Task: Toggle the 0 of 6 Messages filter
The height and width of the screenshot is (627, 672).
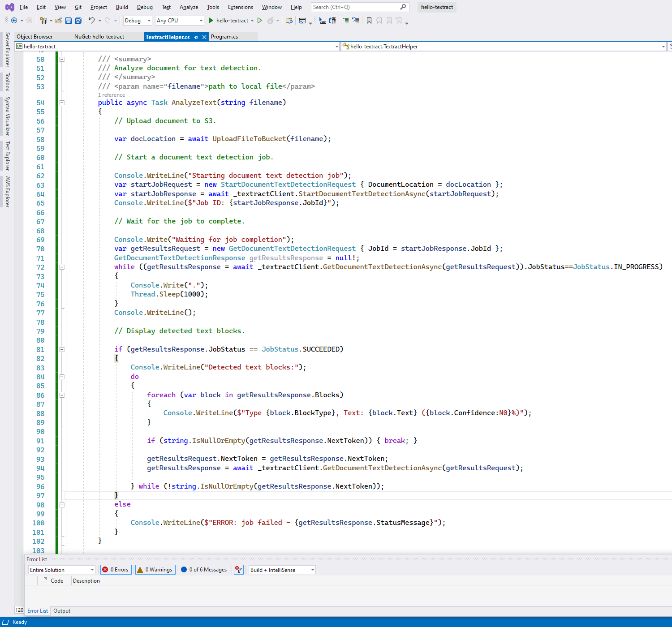Action: [204, 570]
